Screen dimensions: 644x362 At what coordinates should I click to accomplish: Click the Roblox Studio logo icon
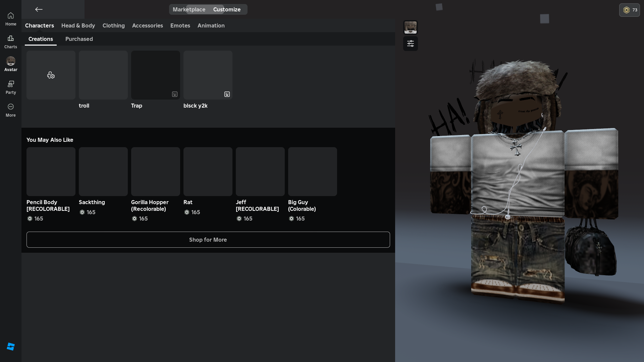[x=11, y=347]
